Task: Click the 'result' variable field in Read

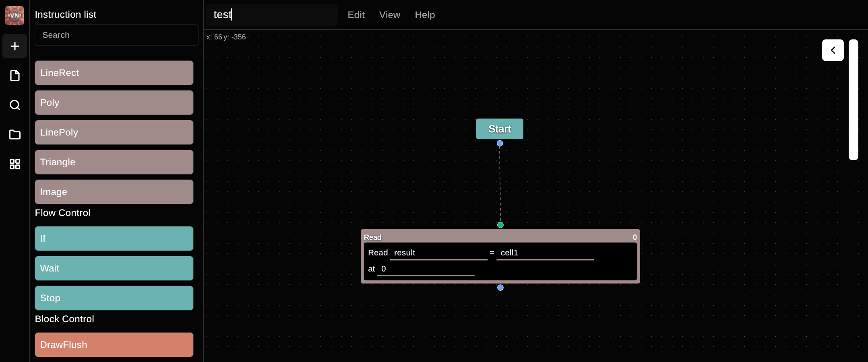Action: coord(439,253)
